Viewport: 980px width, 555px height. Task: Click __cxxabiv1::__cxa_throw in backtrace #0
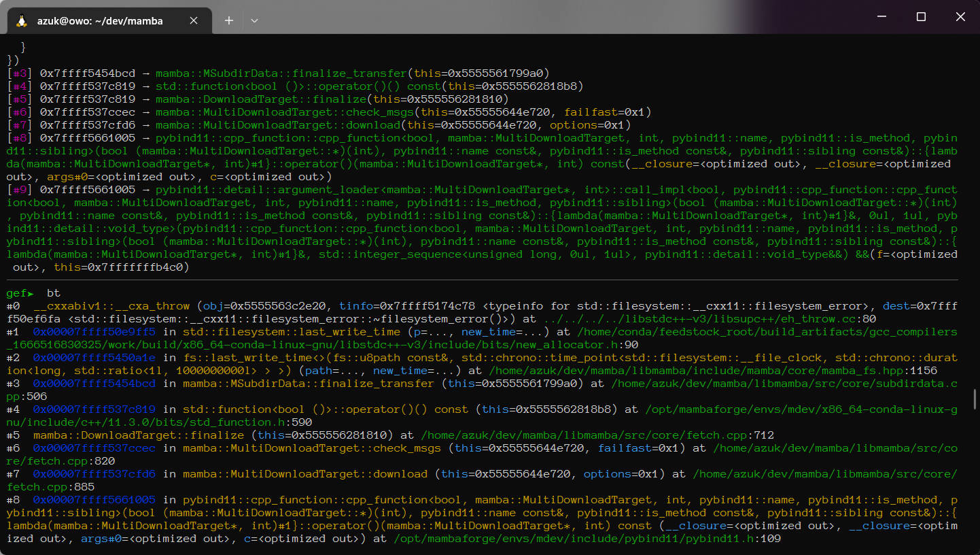coord(111,306)
